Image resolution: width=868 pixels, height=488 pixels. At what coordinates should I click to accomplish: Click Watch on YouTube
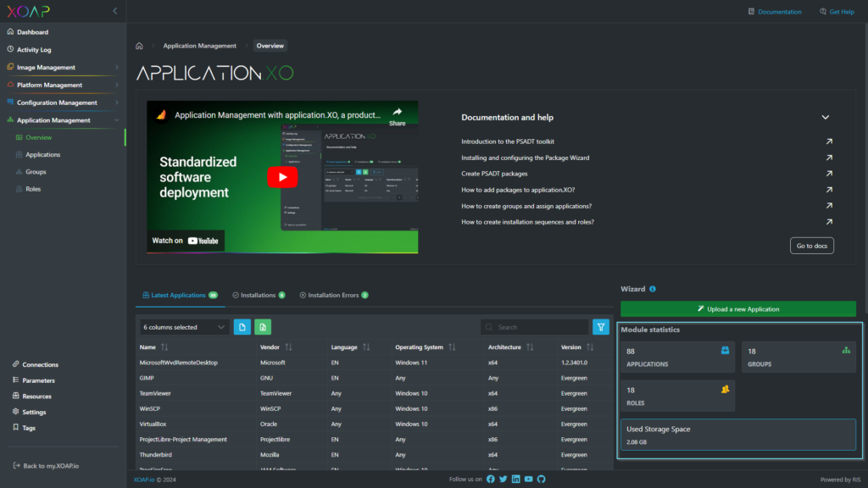tap(186, 241)
